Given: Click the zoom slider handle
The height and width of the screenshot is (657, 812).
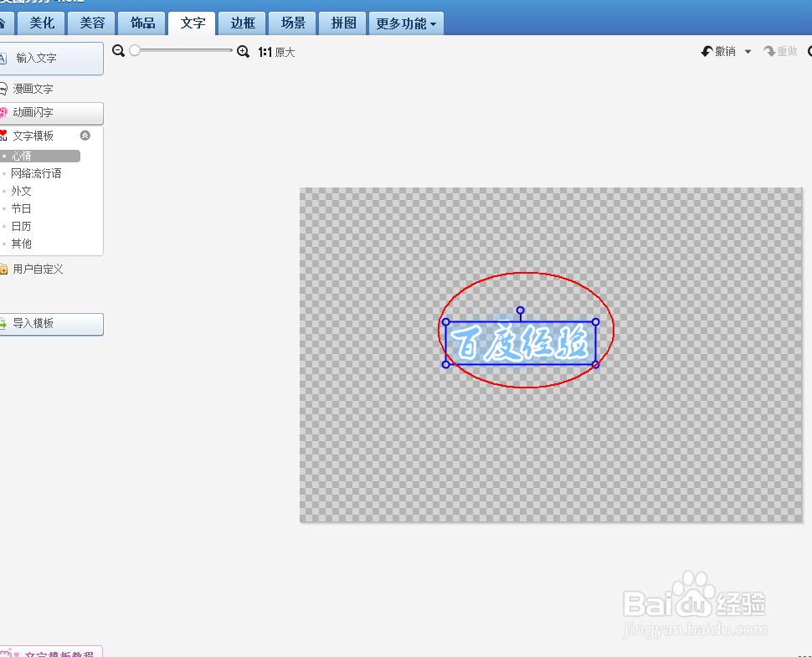Looking at the screenshot, I should [135, 50].
